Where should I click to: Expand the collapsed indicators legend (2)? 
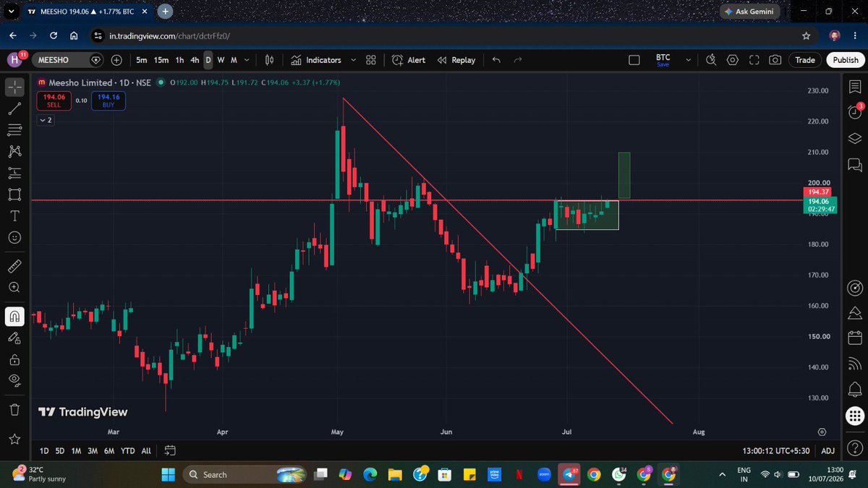pyautogui.click(x=45, y=119)
